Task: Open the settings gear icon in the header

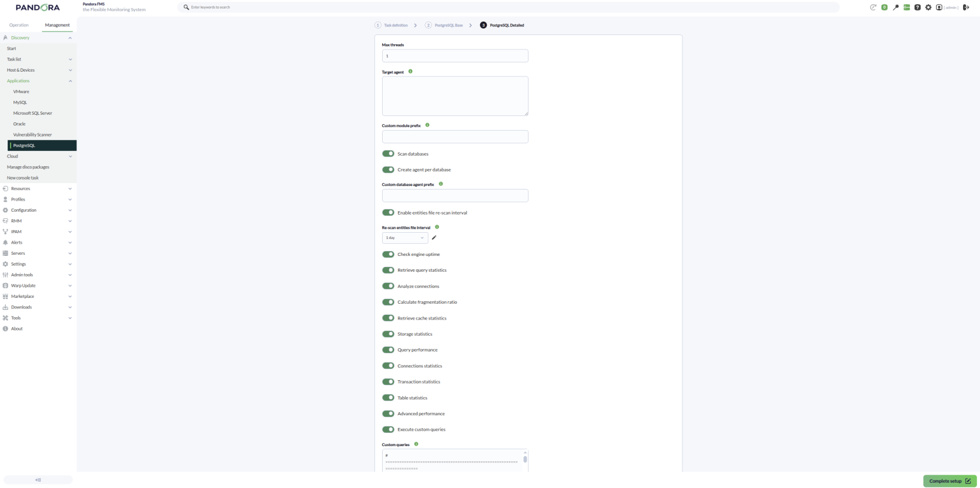Action: [929, 8]
